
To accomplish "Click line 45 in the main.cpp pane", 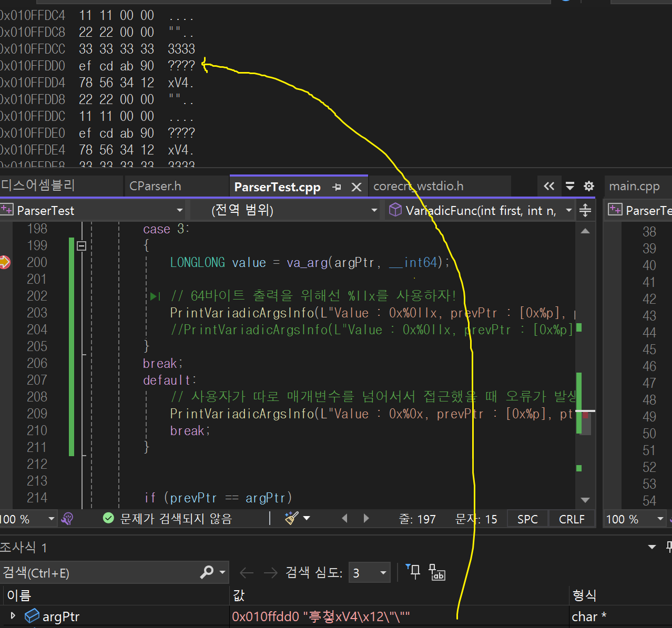I will pyautogui.click(x=649, y=349).
